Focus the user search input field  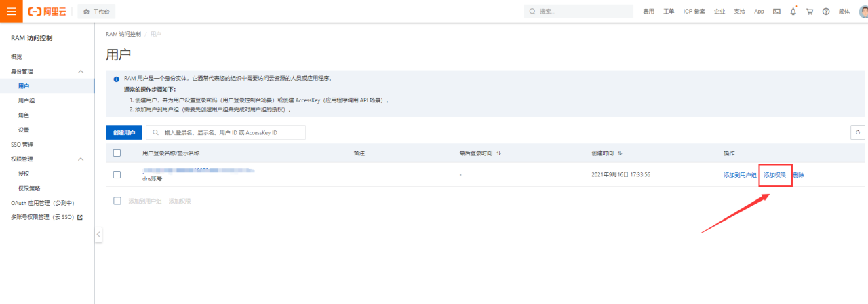(226, 132)
